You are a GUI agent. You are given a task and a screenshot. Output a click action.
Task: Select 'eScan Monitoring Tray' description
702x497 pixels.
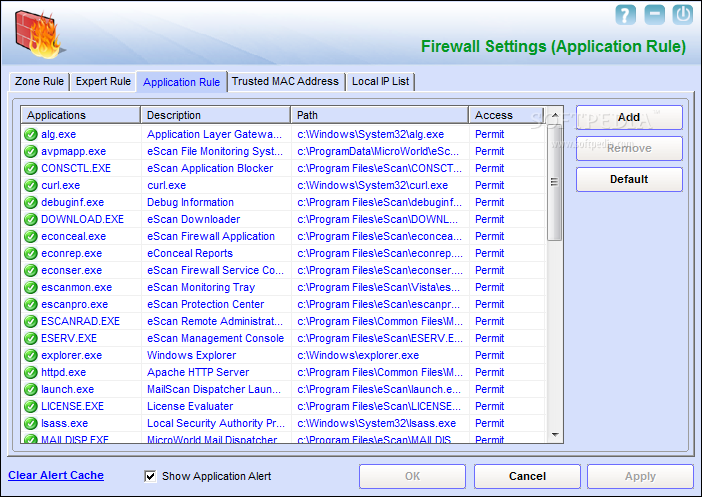point(201,287)
